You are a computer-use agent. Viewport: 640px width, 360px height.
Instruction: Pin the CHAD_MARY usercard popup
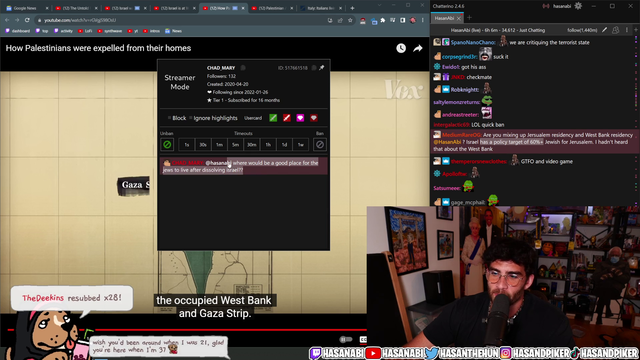coord(322,68)
